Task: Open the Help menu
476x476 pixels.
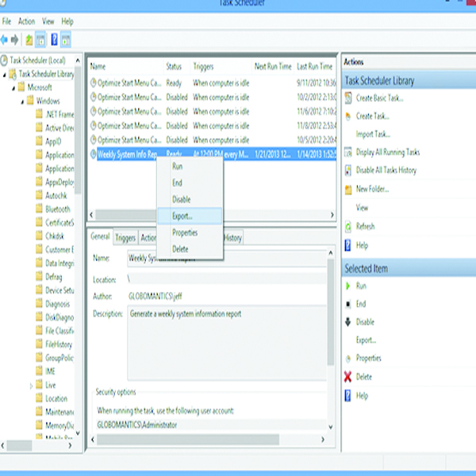Action: (x=67, y=21)
